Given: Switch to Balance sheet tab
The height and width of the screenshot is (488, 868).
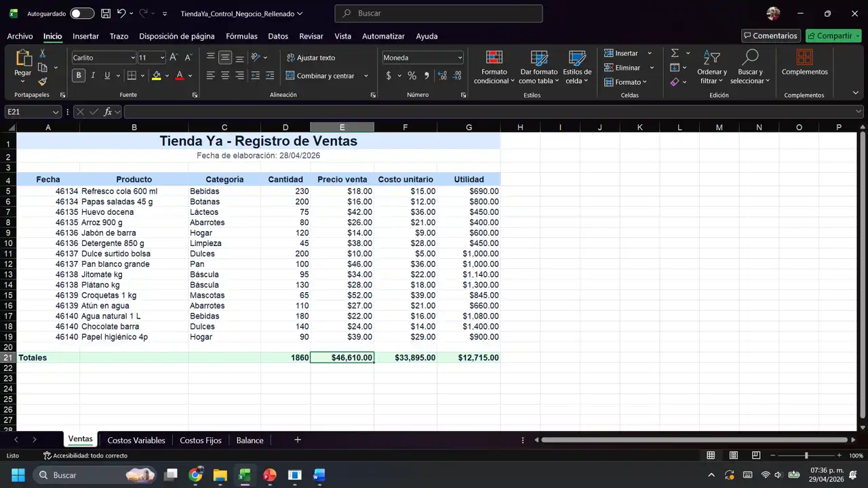Looking at the screenshot, I should tap(250, 440).
